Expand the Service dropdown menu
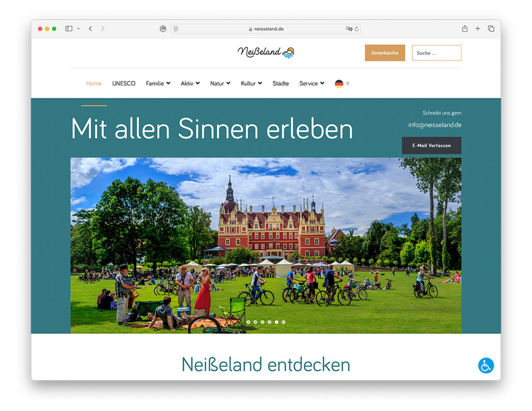 [x=311, y=84]
